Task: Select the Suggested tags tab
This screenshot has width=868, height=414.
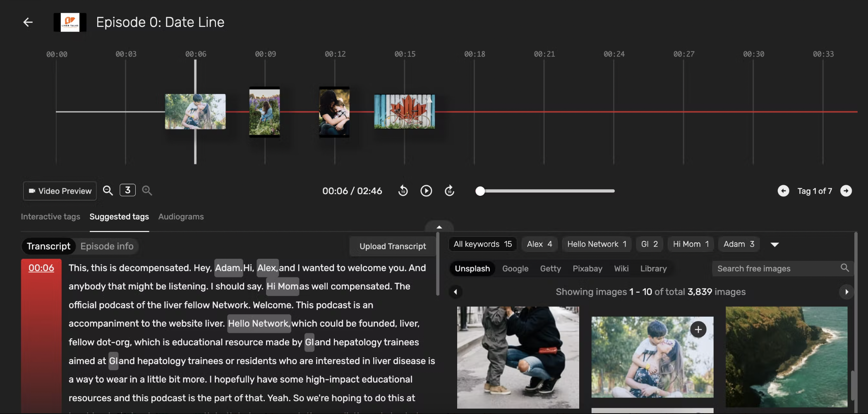Action: (x=119, y=217)
